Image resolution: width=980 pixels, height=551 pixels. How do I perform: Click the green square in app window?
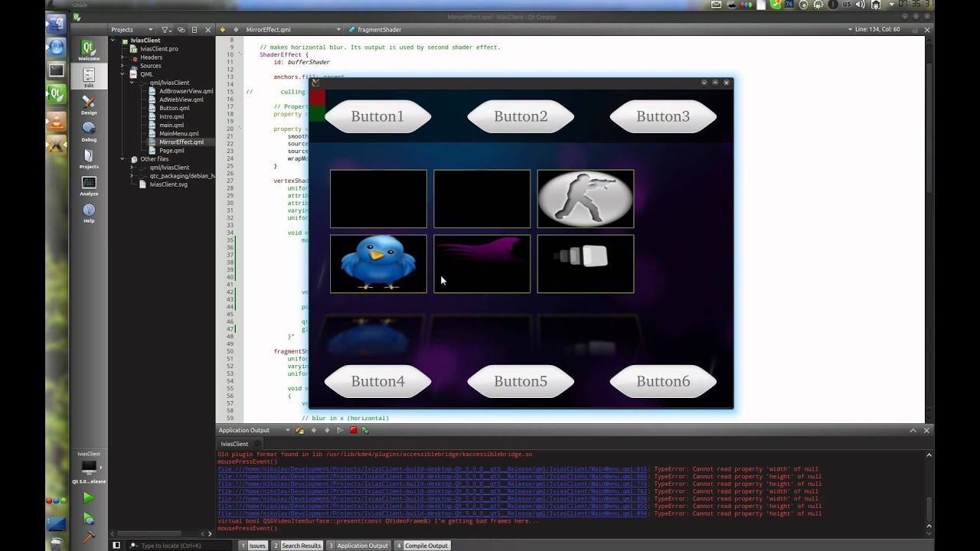[317, 114]
